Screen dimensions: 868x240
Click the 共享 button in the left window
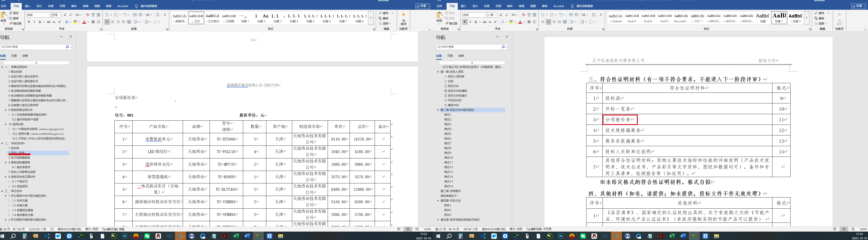pos(423,6)
